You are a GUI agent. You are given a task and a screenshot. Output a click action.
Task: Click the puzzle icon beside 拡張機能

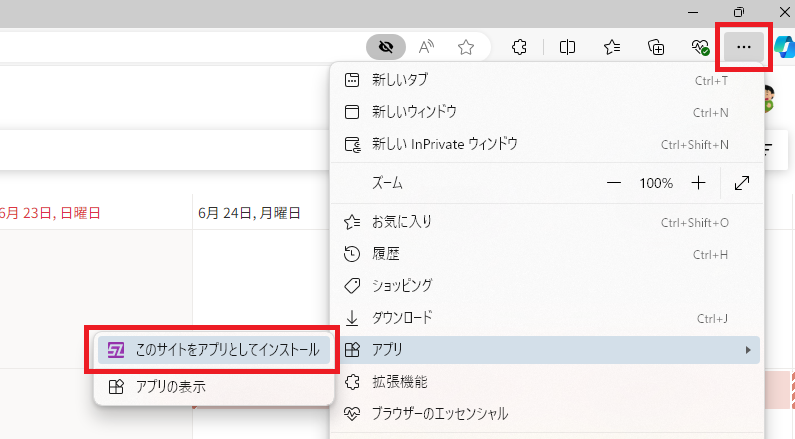coord(352,382)
